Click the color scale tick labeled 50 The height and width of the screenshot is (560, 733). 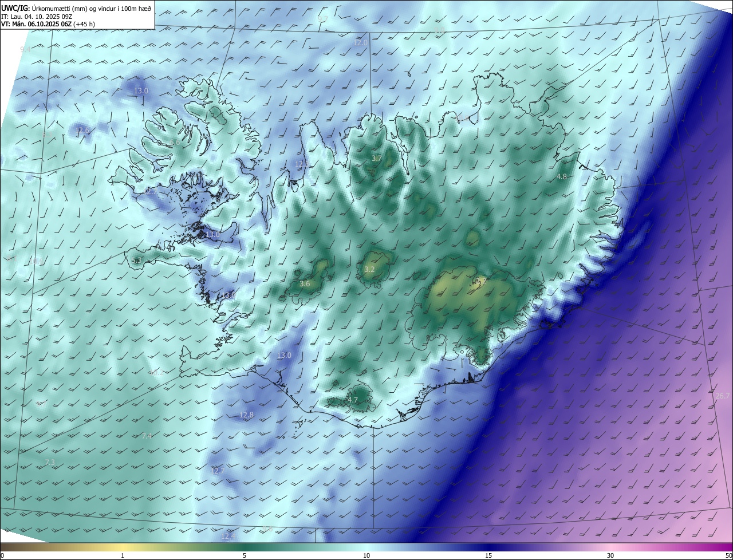coord(728,555)
